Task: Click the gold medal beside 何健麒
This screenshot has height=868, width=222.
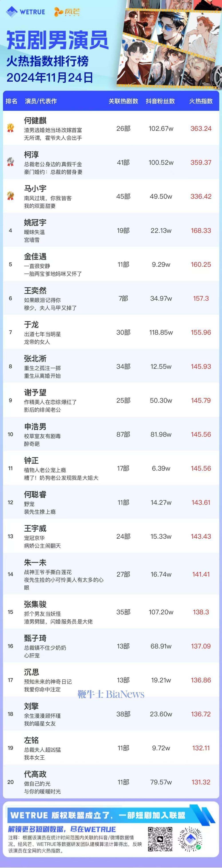Action: click(x=10, y=128)
